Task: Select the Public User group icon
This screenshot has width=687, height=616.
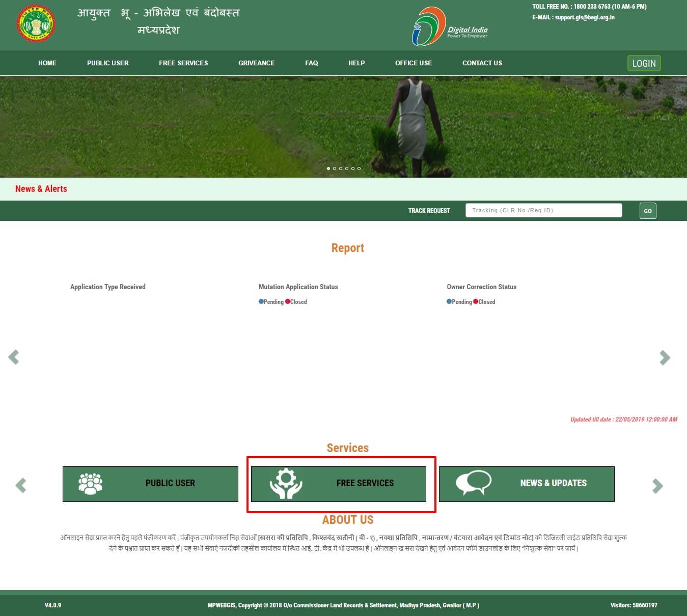Action: pos(90,483)
